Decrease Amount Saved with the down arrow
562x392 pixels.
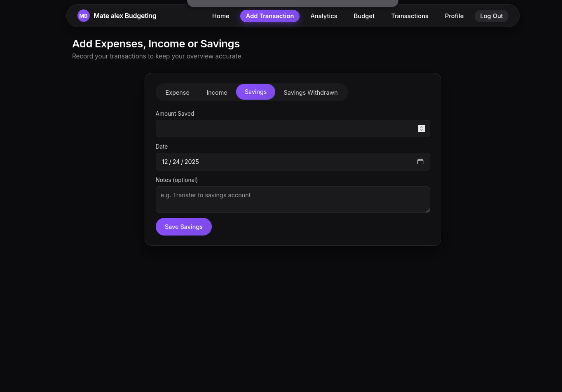(421, 131)
